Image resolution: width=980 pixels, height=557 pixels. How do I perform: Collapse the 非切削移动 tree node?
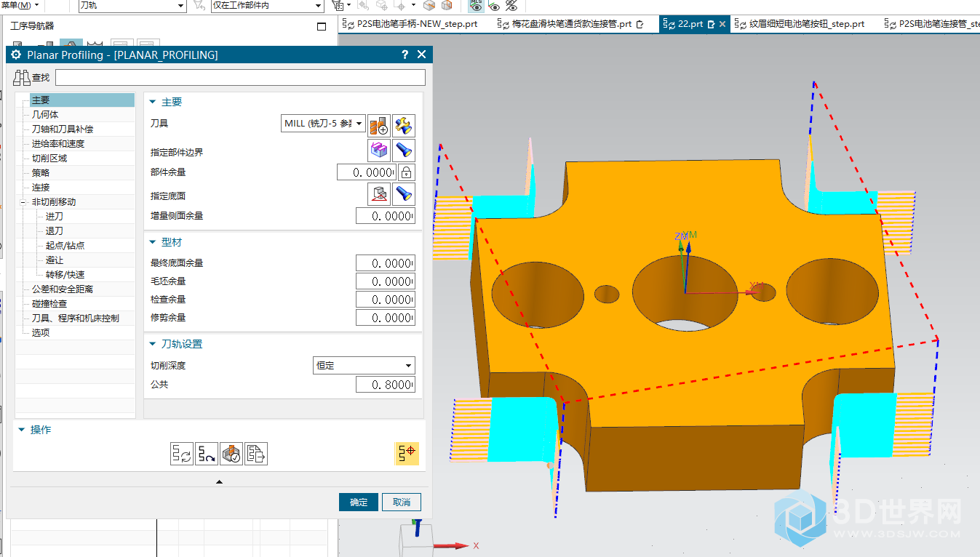point(23,202)
